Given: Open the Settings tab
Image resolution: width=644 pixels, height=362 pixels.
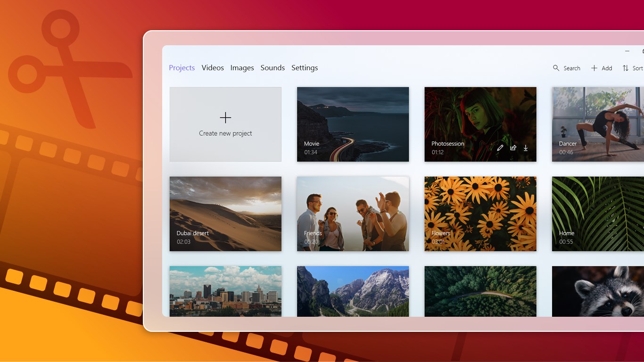Looking at the screenshot, I should 305,68.
